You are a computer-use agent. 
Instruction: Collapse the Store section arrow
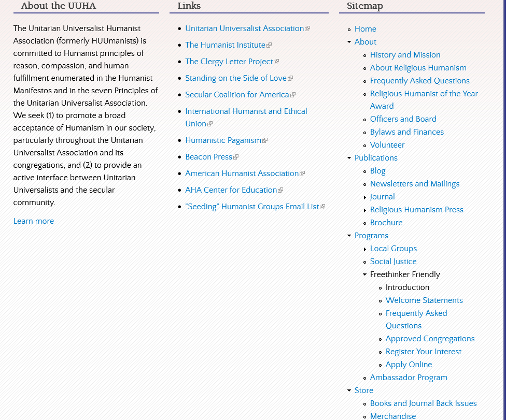(x=349, y=390)
